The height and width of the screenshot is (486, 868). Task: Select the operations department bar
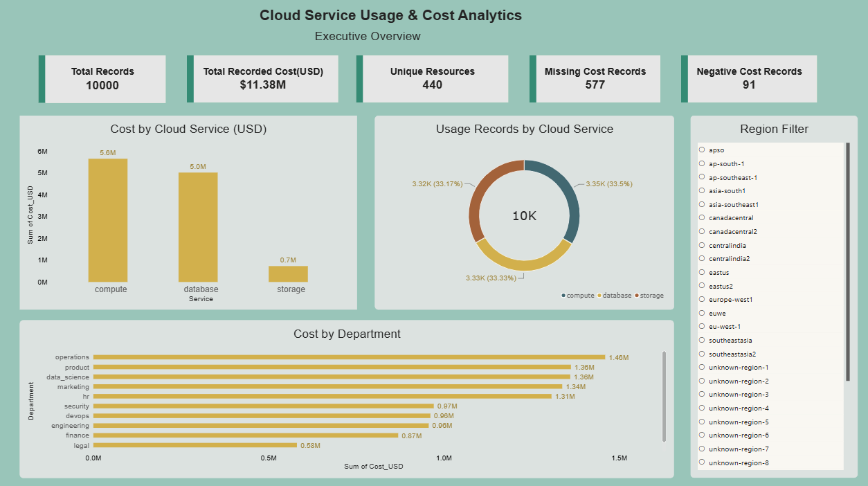[350, 357]
